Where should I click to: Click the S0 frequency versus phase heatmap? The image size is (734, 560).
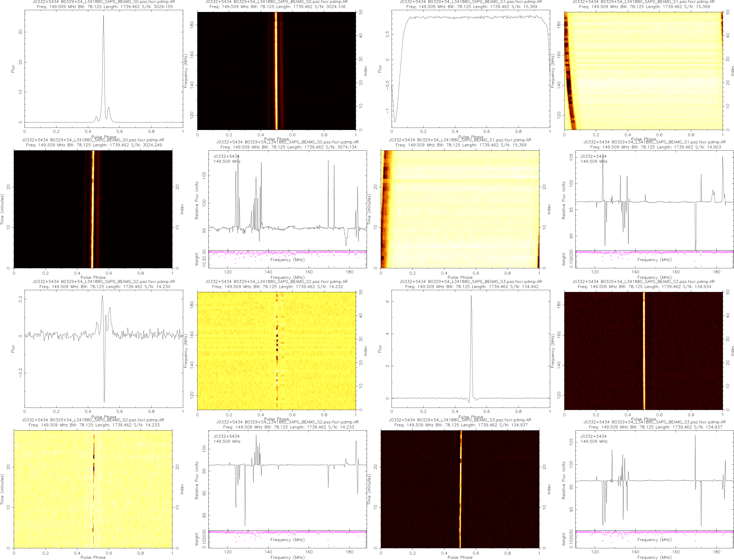(x=276, y=71)
